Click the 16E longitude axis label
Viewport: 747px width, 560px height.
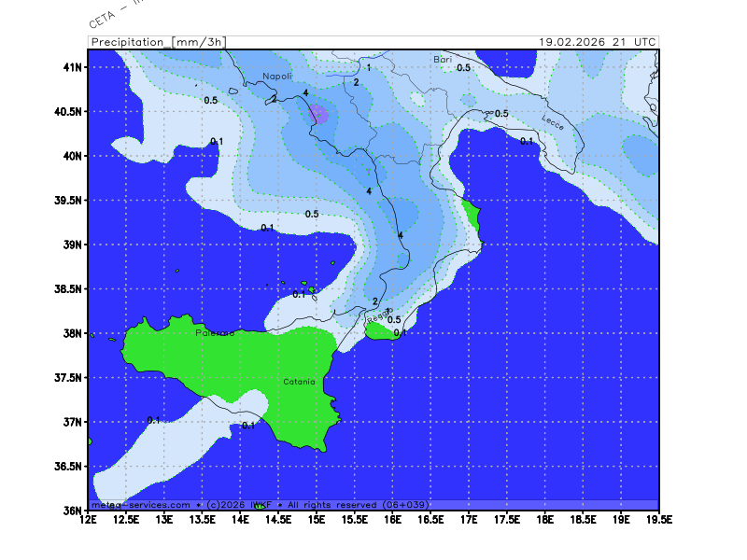[x=393, y=520]
